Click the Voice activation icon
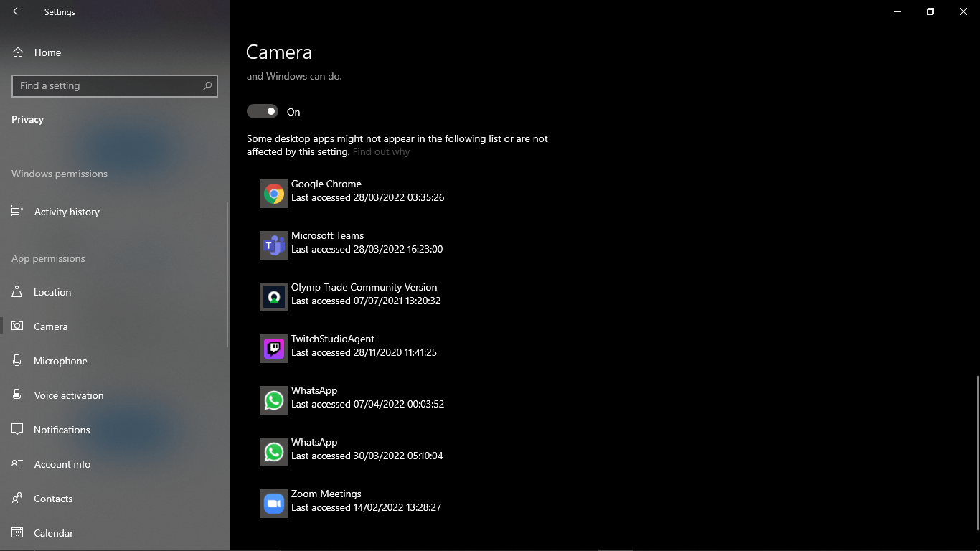Viewport: 980px width, 551px height. (x=17, y=395)
